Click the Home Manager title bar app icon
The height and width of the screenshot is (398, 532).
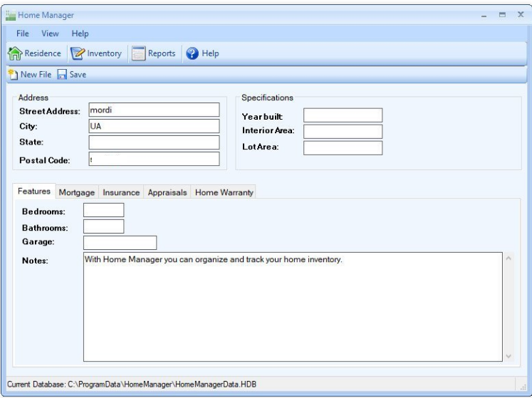[11, 15]
